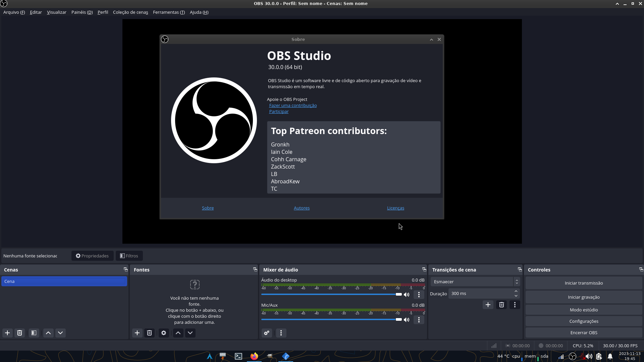Open Áudio do desktop options menu
The height and width of the screenshot is (362, 644).
point(419,295)
